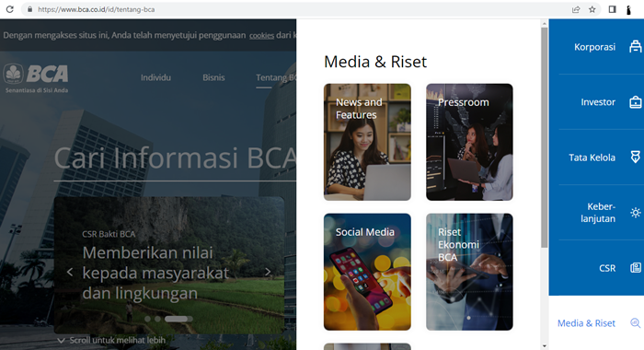Open the Individu menu item
The image size is (644, 350).
[155, 77]
